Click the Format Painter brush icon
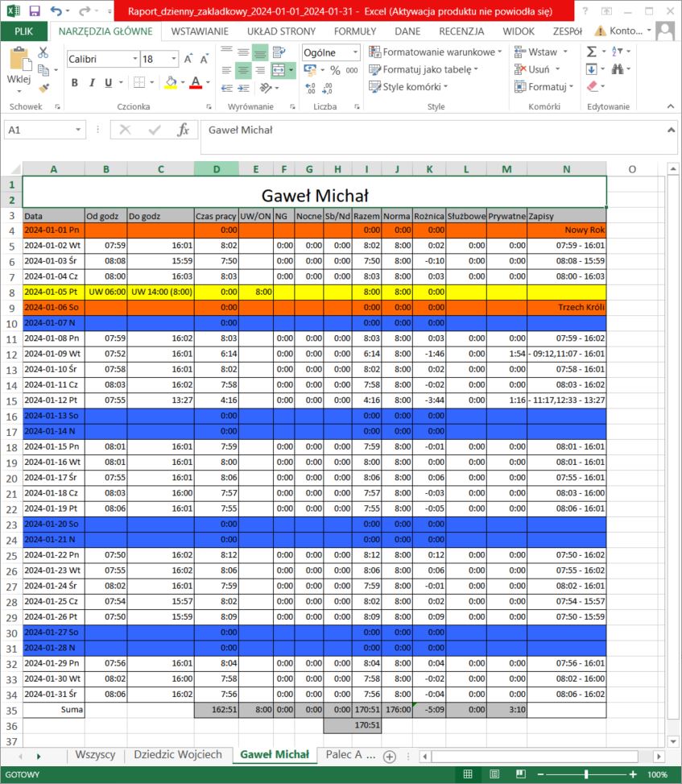This screenshot has width=682, height=784. coord(43,86)
